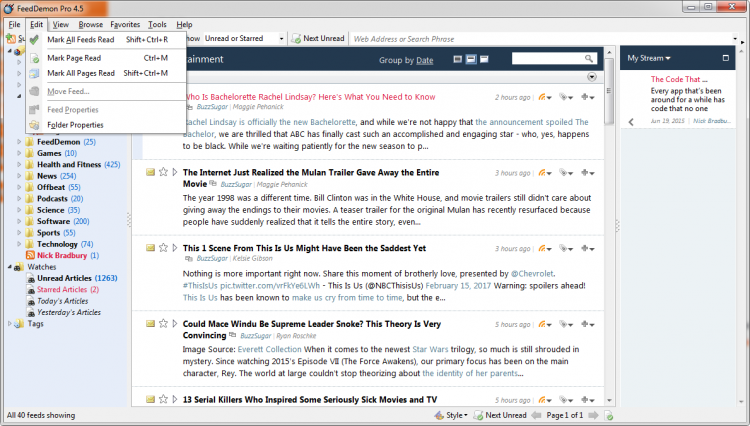This screenshot has height=426, width=750.
Task: Click Next Unread button in top toolbar
Action: click(318, 39)
